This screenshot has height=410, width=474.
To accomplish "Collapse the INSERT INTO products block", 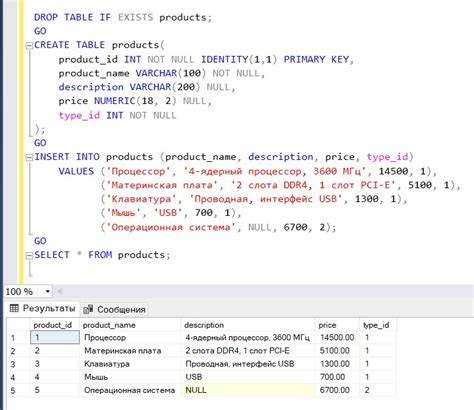I will (x=29, y=157).
